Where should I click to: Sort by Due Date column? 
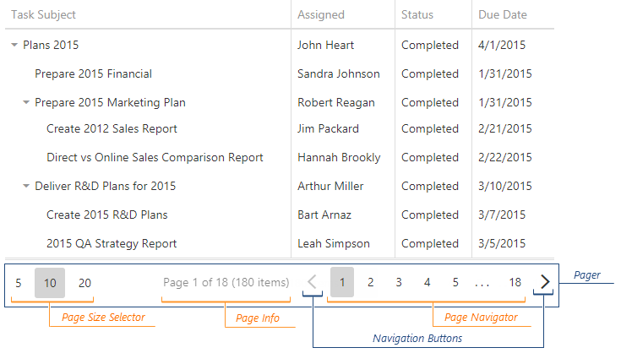[x=503, y=14]
